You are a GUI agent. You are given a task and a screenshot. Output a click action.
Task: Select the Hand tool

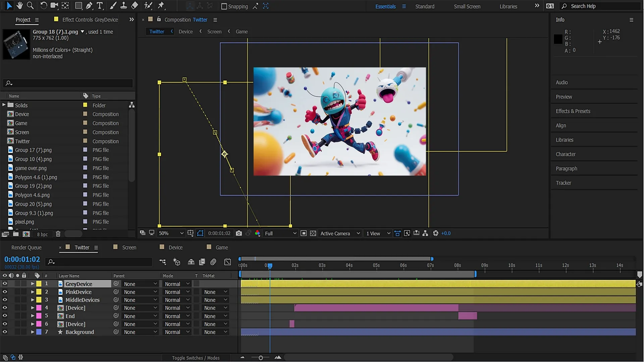(x=20, y=6)
